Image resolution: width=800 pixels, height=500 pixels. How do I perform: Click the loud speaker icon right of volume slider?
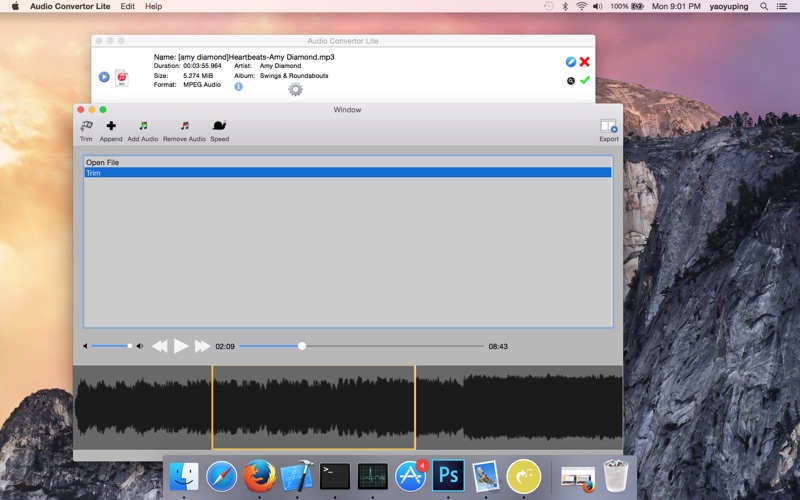(x=140, y=346)
